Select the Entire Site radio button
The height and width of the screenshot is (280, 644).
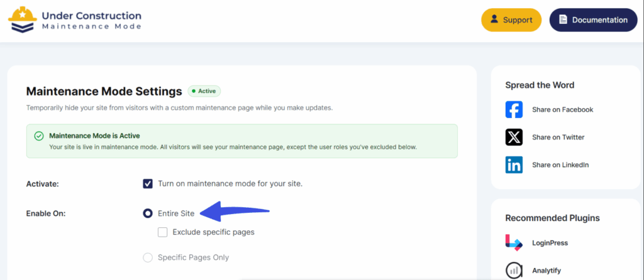pos(147,213)
